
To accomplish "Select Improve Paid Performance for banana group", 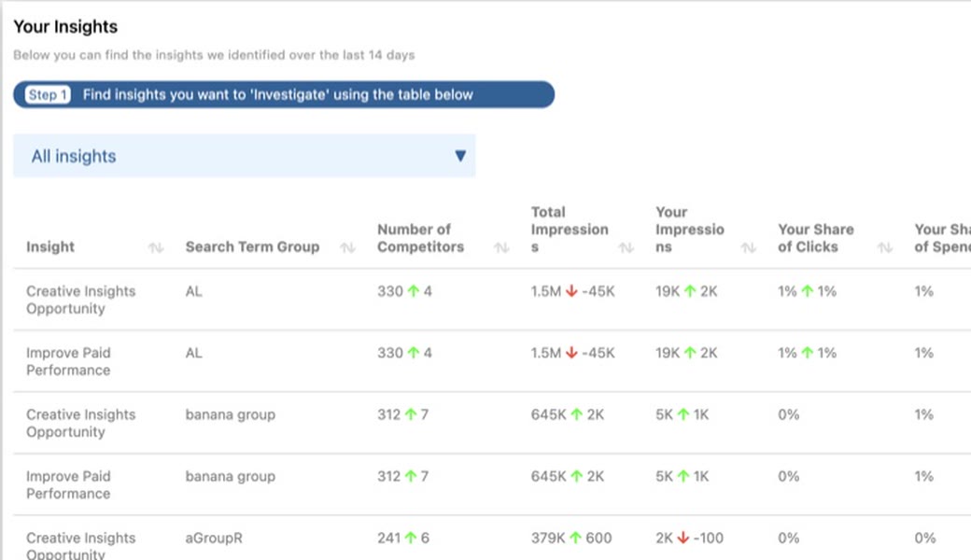I will coord(68,485).
